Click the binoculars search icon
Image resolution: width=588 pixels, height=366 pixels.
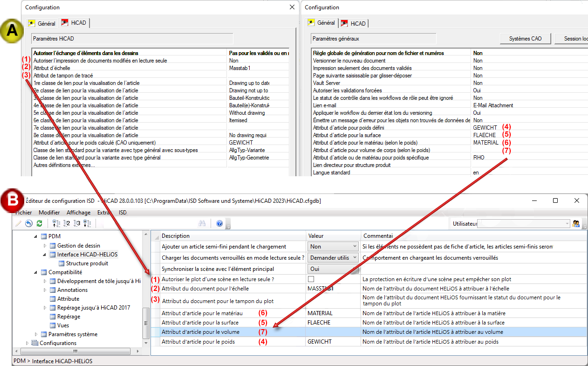[x=202, y=223]
